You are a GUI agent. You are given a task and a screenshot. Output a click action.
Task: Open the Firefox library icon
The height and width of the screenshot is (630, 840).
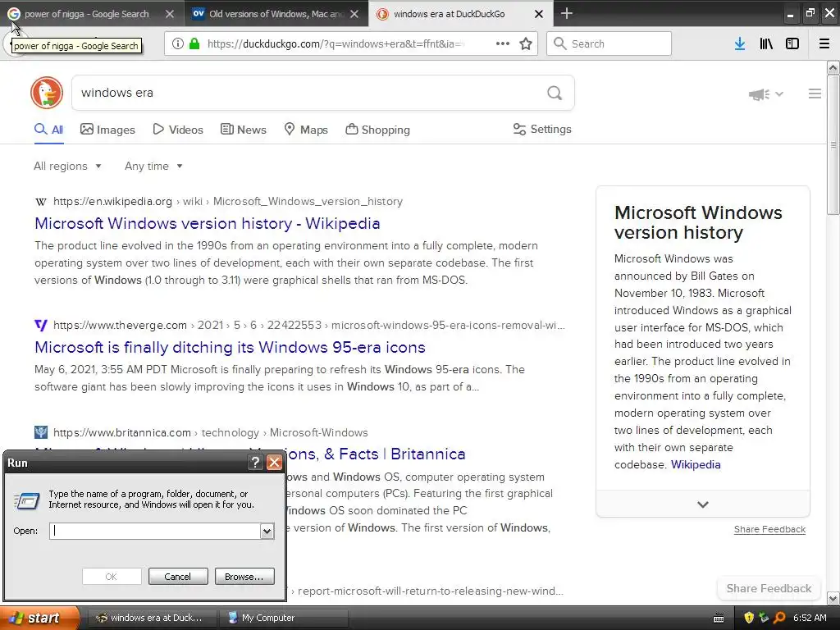[x=766, y=44]
